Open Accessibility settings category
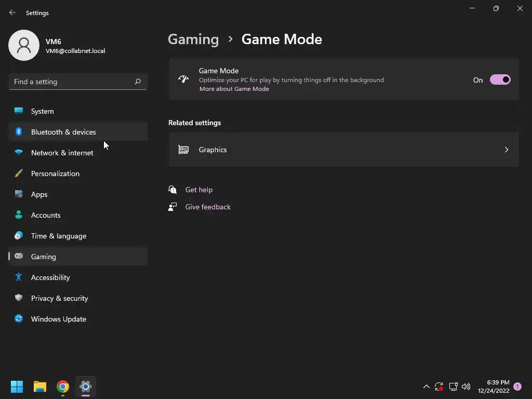 (x=78, y=277)
